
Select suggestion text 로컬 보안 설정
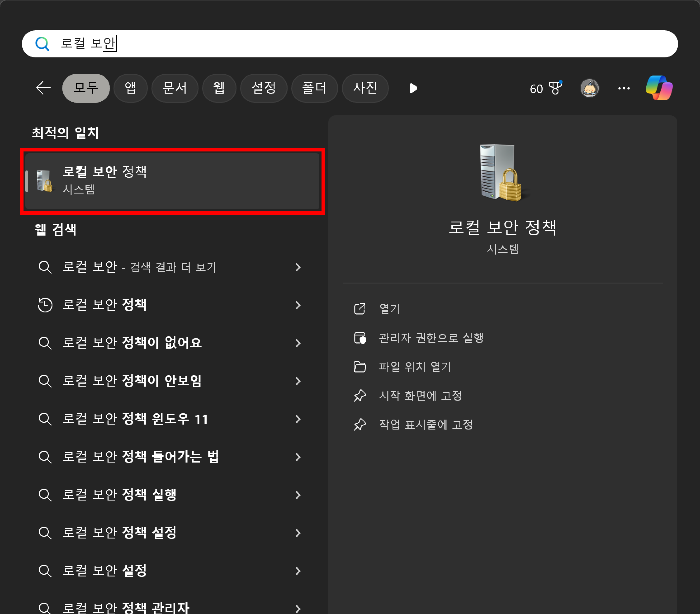[104, 571]
